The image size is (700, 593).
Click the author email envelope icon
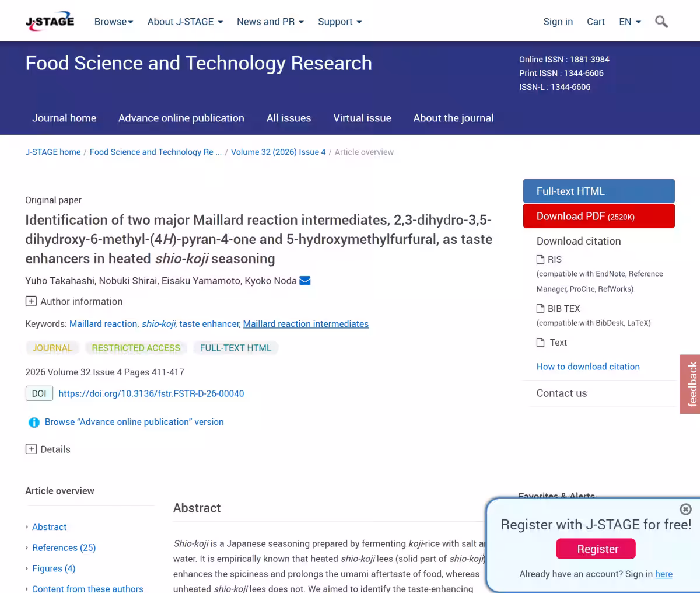click(304, 281)
